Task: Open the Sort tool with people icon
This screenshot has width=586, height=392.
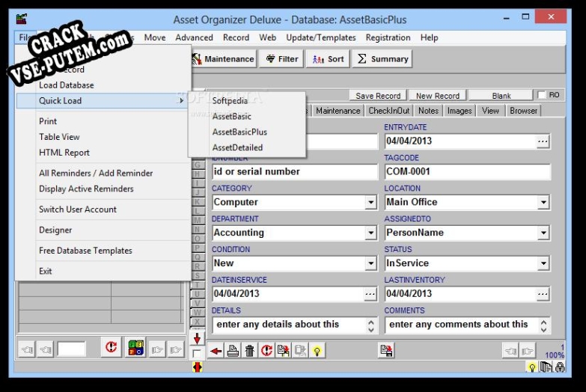Action: coord(328,58)
